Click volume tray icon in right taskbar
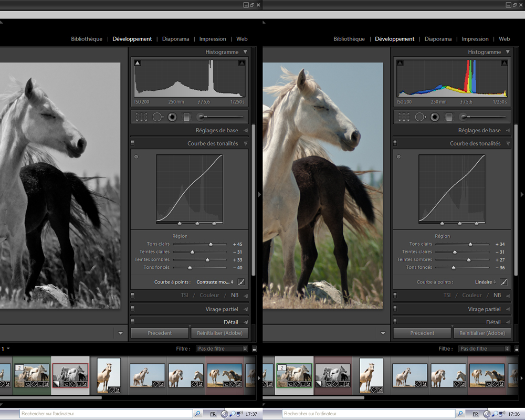The width and height of the screenshot is (525, 420). (502, 414)
